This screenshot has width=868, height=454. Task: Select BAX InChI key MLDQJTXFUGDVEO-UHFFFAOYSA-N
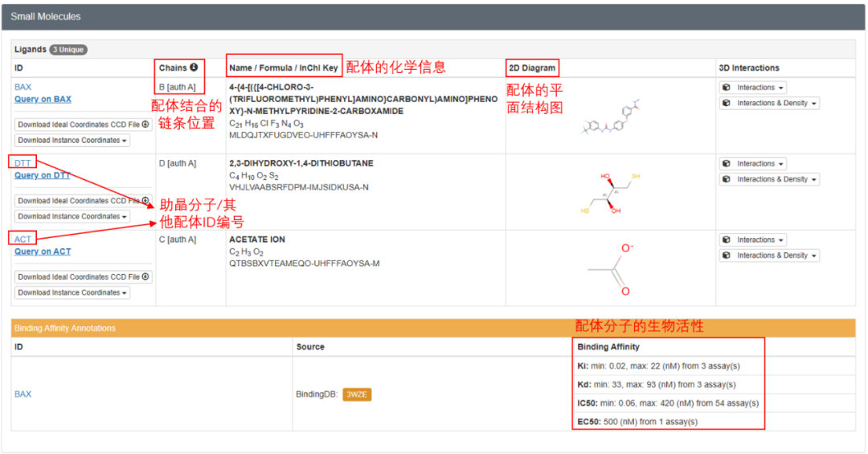tap(303, 135)
